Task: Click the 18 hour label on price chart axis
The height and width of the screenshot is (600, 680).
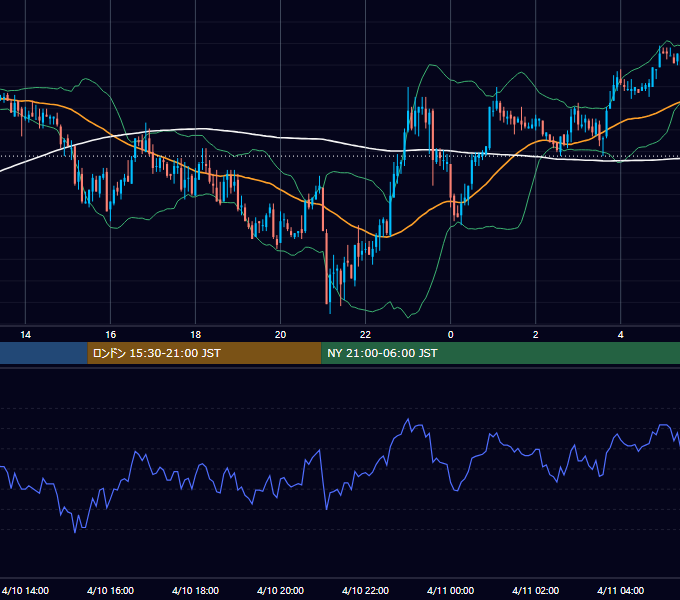Action: (196, 335)
